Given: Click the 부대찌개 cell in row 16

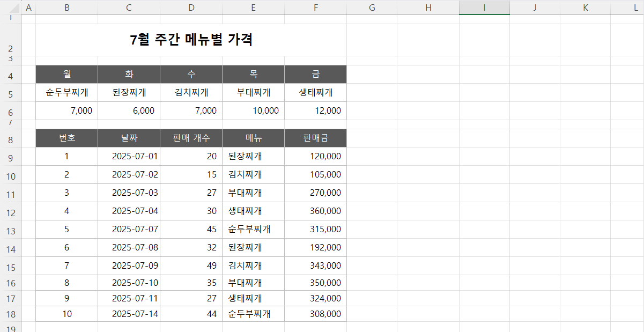Looking at the screenshot, I should point(253,283).
